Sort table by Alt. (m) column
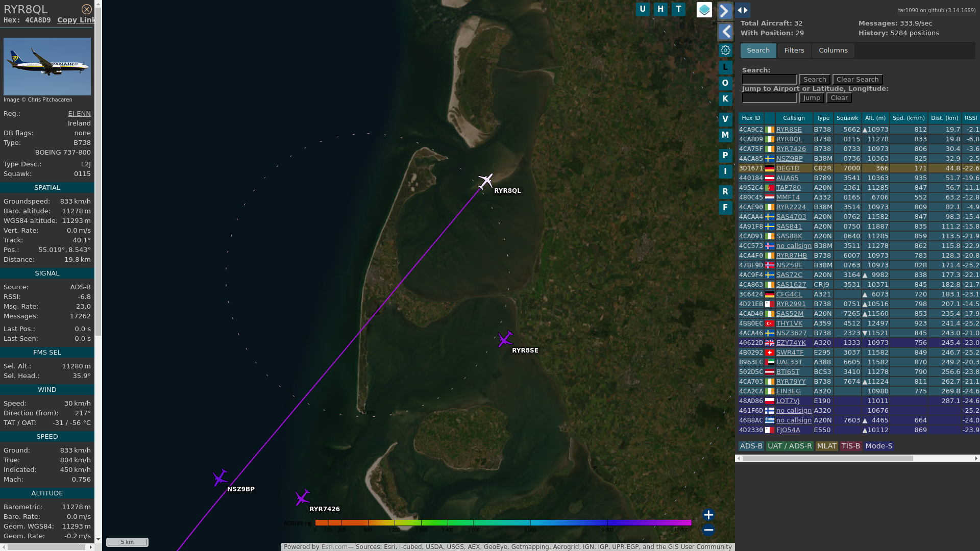Screen dimensions: 980x551 (x=875, y=118)
